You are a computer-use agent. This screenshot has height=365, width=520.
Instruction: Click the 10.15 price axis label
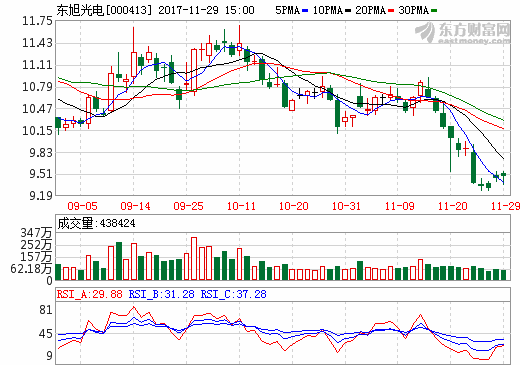point(37,131)
